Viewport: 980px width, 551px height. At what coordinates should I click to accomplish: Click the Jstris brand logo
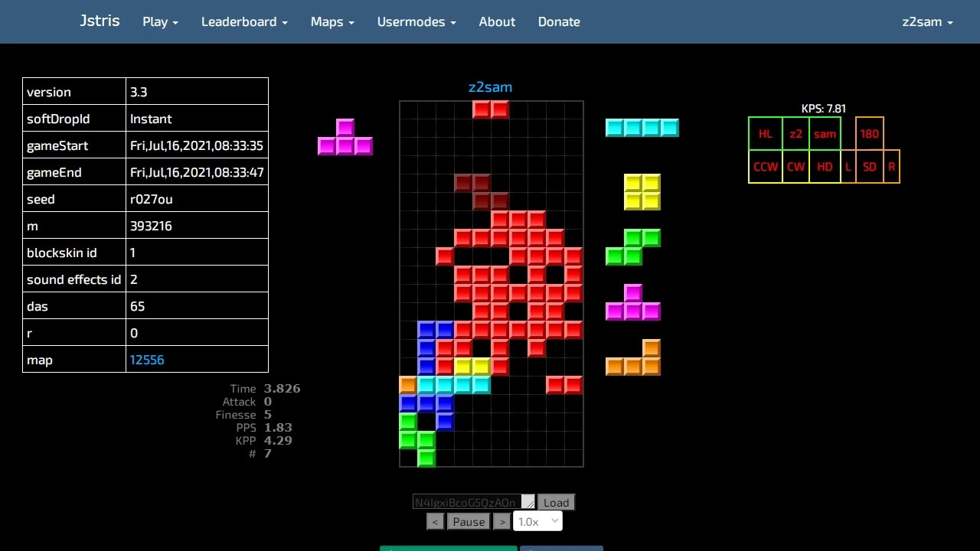tap(100, 21)
